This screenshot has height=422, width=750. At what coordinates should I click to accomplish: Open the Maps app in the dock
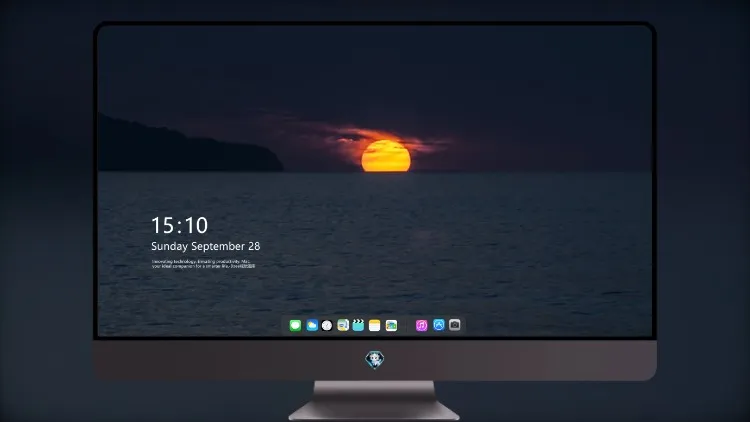pyautogui.click(x=343, y=325)
